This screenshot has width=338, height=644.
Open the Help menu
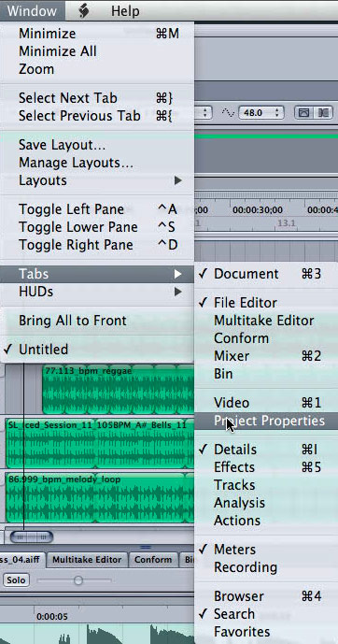tap(125, 11)
